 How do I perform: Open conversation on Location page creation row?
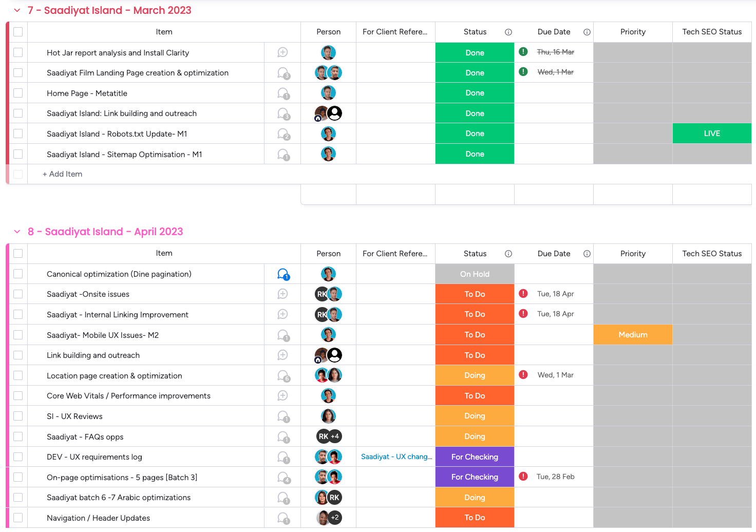(x=283, y=376)
